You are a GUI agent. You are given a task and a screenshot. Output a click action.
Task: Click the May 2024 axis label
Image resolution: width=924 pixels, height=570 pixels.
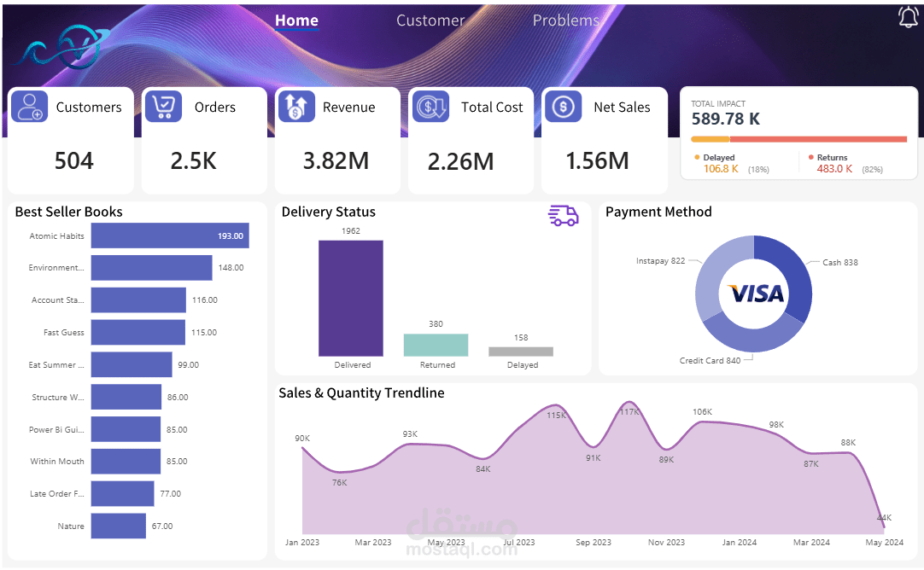point(884,543)
